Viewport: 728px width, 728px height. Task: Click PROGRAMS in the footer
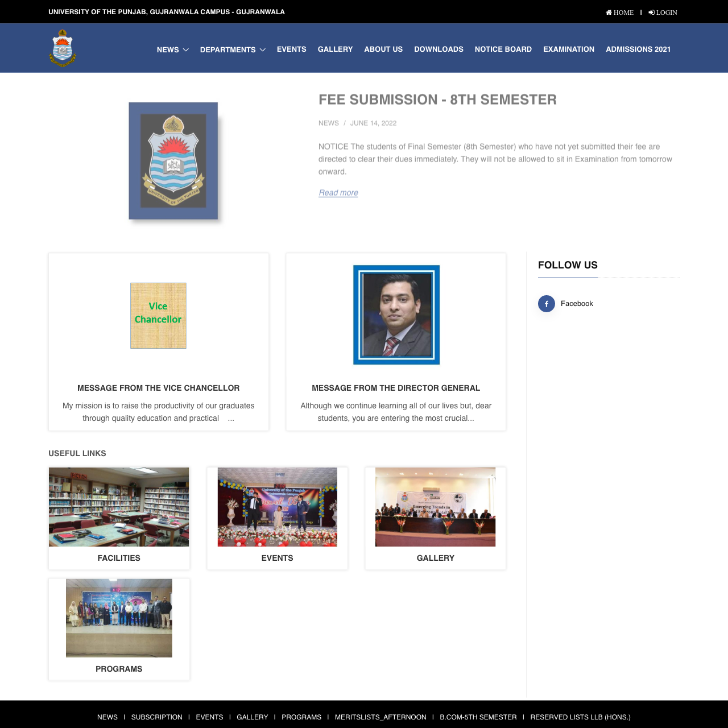(301, 717)
